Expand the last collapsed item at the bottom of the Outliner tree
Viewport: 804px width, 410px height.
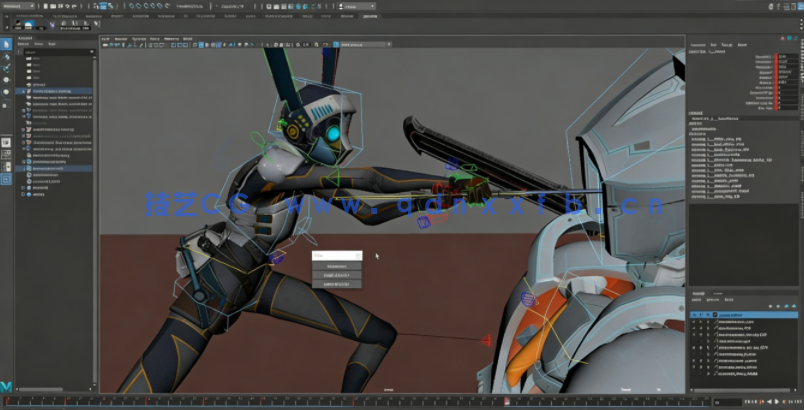point(24,194)
